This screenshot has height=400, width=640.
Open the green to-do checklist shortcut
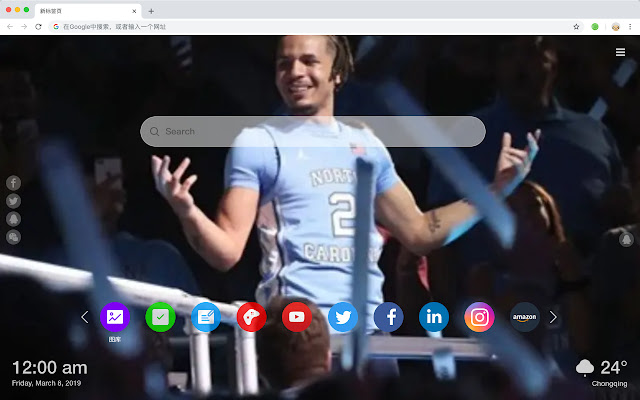pyautogui.click(x=160, y=317)
